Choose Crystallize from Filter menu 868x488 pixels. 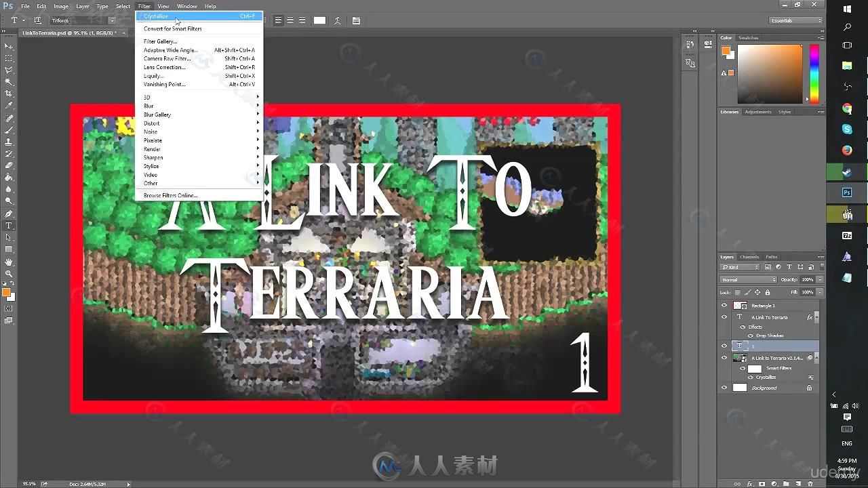pyautogui.click(x=200, y=16)
